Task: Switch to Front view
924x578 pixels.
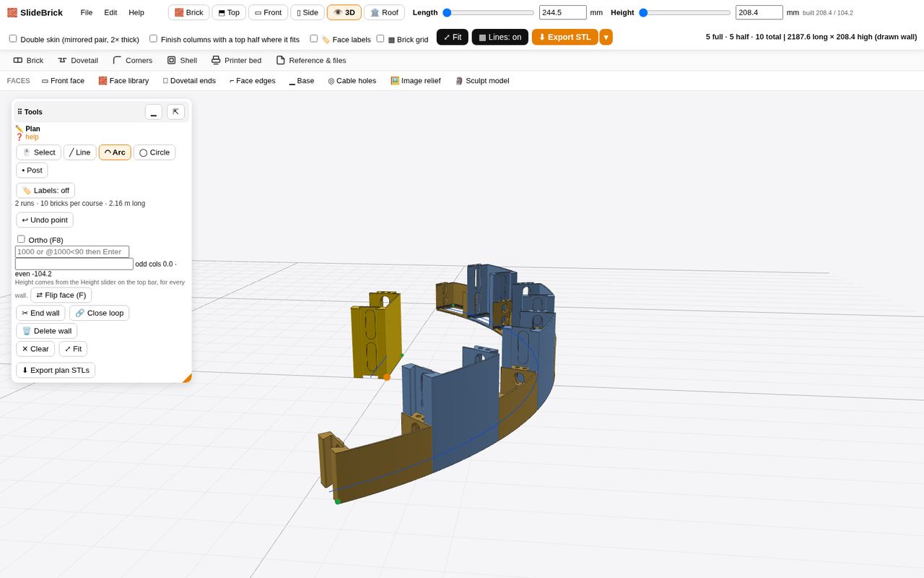Action: coord(268,12)
